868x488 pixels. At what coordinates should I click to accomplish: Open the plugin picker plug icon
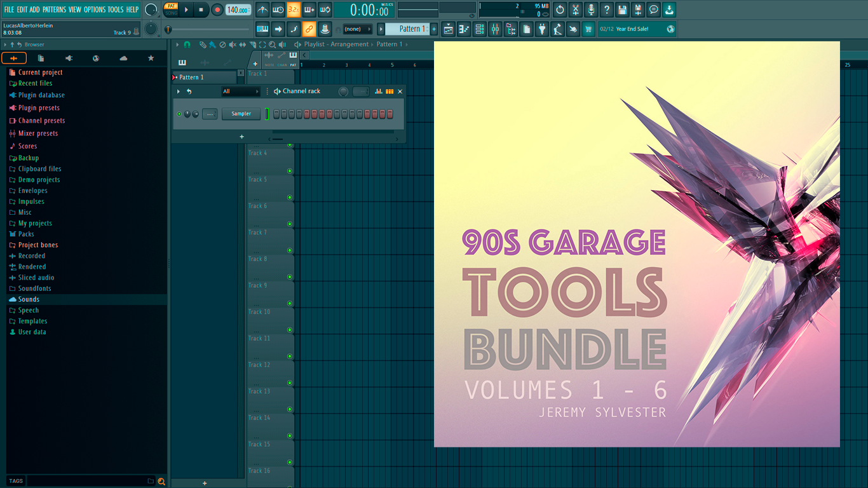click(542, 29)
